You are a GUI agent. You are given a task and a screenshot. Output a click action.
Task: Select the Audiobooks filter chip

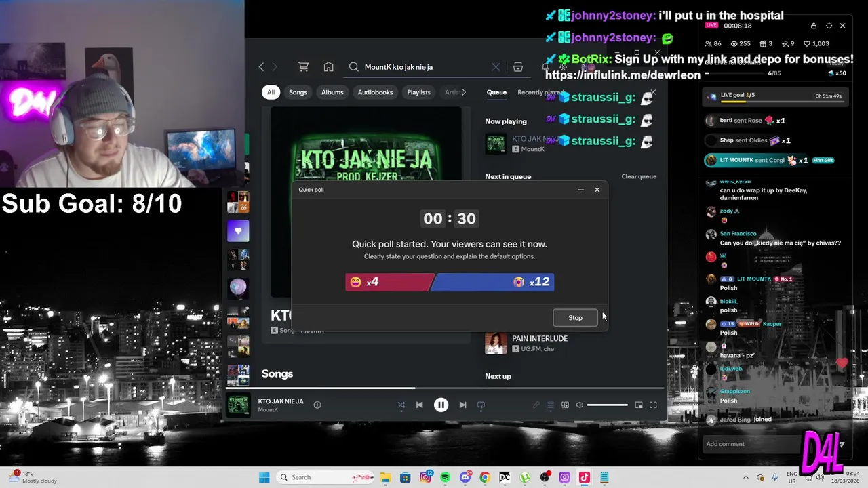click(x=375, y=92)
